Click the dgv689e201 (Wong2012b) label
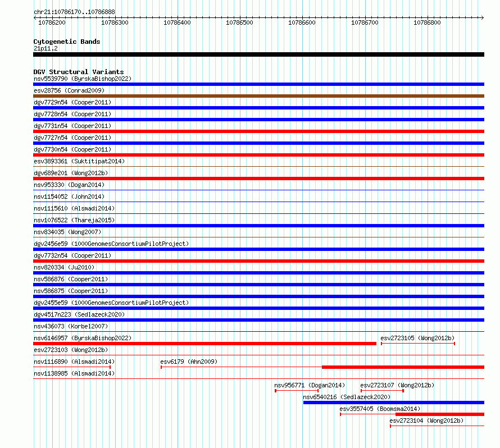The width and height of the screenshot is (500, 448). coord(71,173)
